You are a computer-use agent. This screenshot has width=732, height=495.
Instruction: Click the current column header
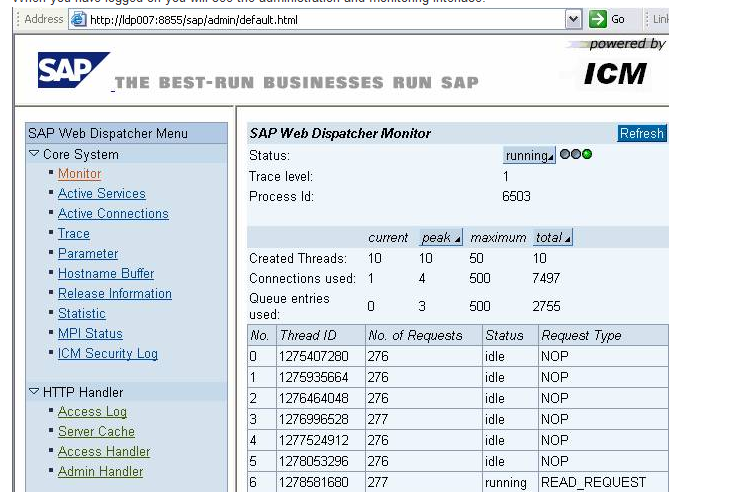coord(388,238)
